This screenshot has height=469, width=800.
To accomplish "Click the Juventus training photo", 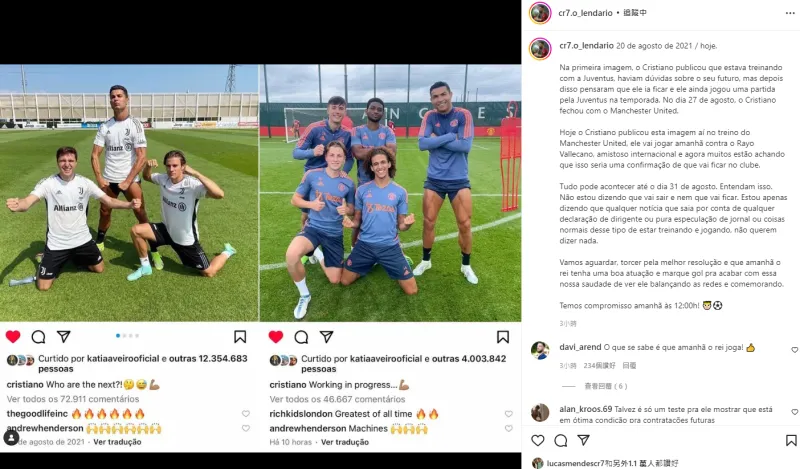I will click(x=129, y=193).
